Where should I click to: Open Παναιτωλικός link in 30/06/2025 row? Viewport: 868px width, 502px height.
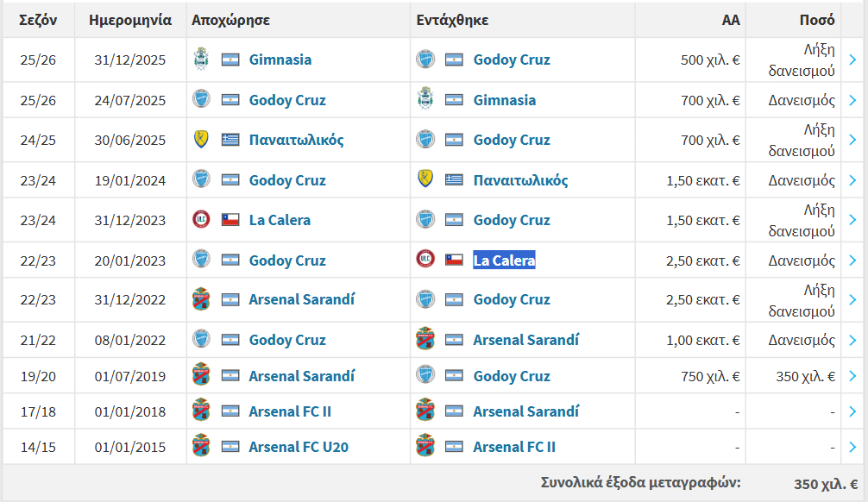click(296, 140)
